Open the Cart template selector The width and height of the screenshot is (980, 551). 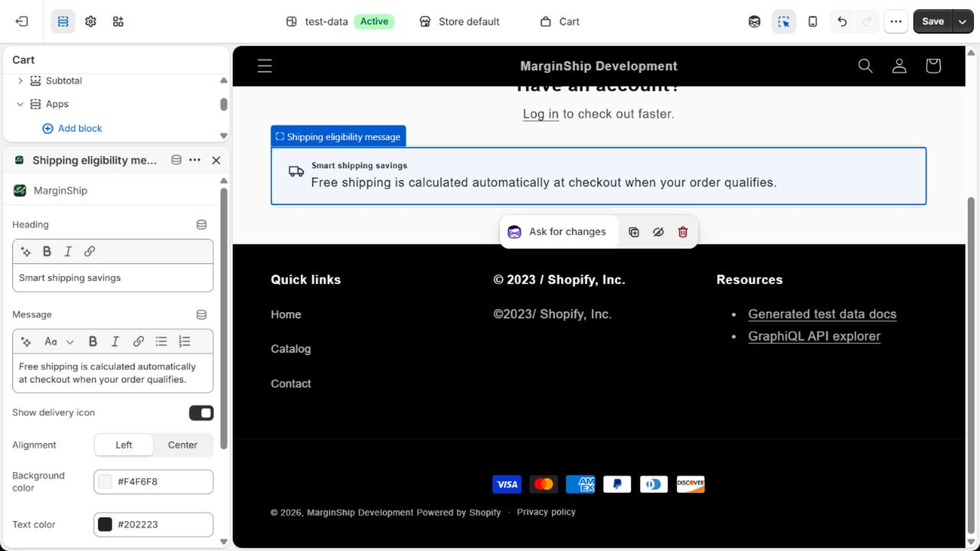(x=560, y=21)
